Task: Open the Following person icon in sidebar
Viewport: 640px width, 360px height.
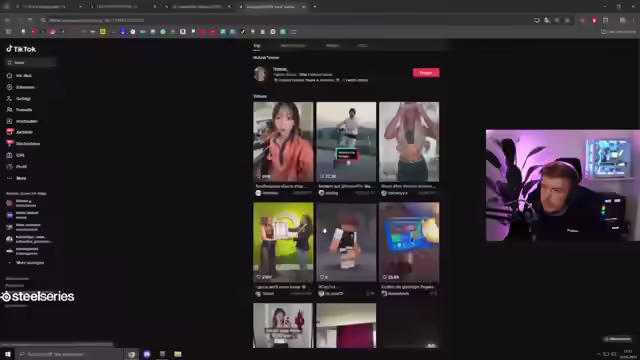Action: pyautogui.click(x=9, y=98)
